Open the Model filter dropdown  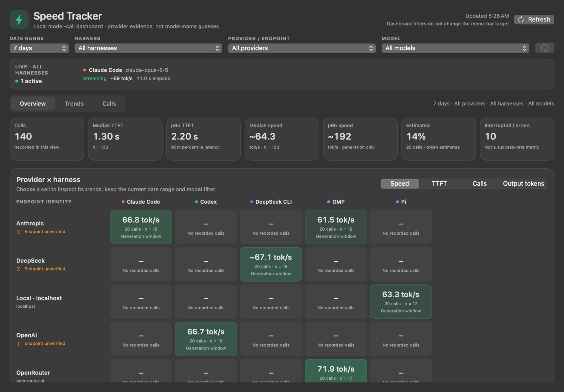455,48
